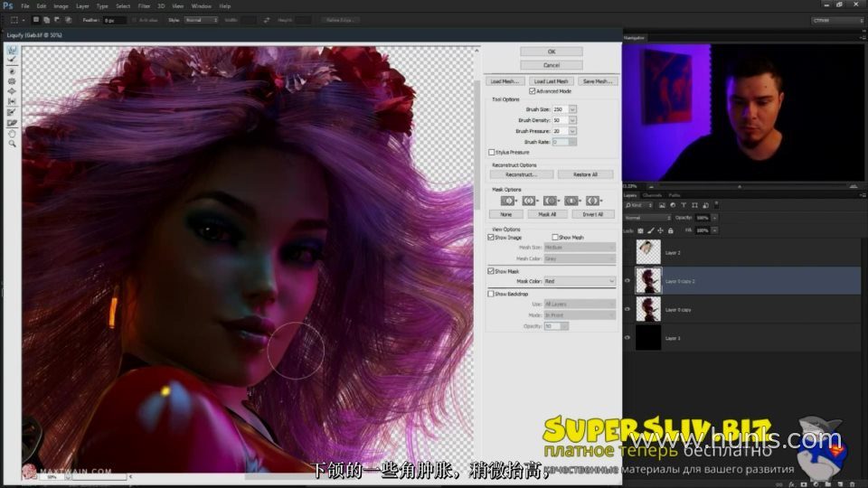This screenshot has width=868, height=488.
Task: Select the Freeze Mask tool
Action: click(12, 112)
